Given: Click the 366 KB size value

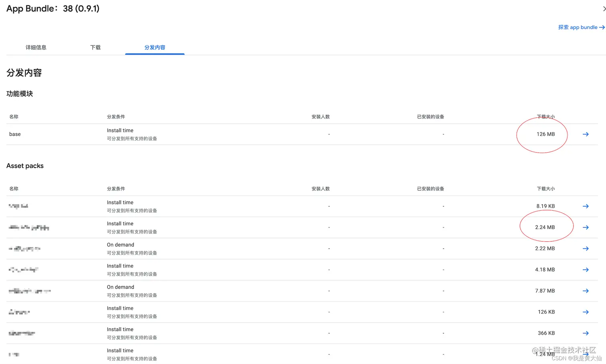Looking at the screenshot, I should pyautogui.click(x=546, y=333).
